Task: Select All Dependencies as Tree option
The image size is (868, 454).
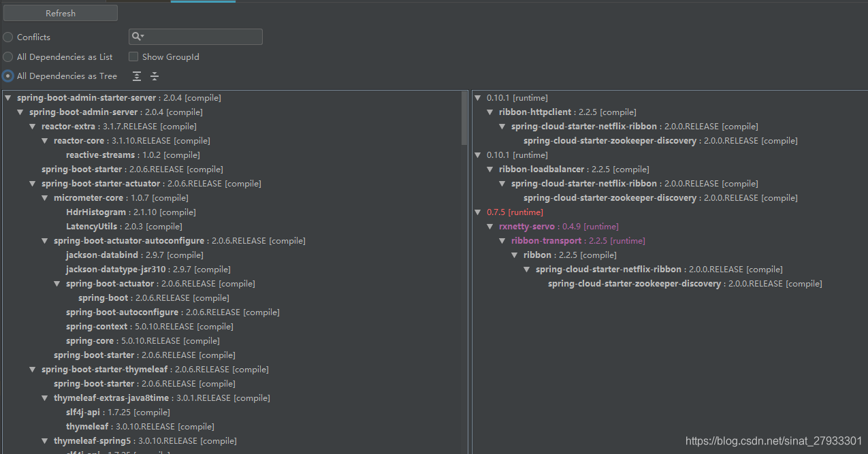Action: click(x=8, y=76)
